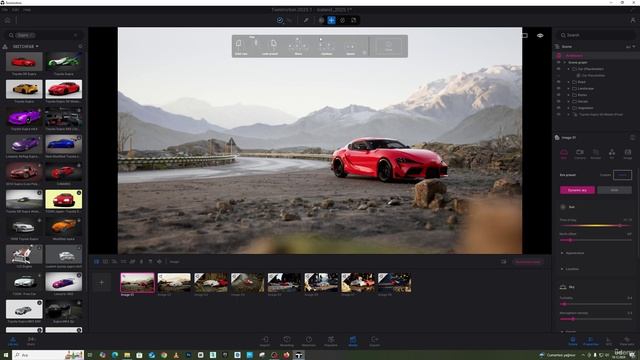Switch to the FX properties tab
The image size is (640, 360).
point(611,154)
